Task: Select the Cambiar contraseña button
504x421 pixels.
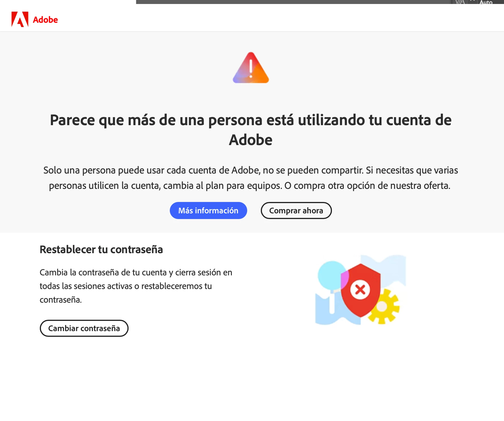Action: coord(84,328)
